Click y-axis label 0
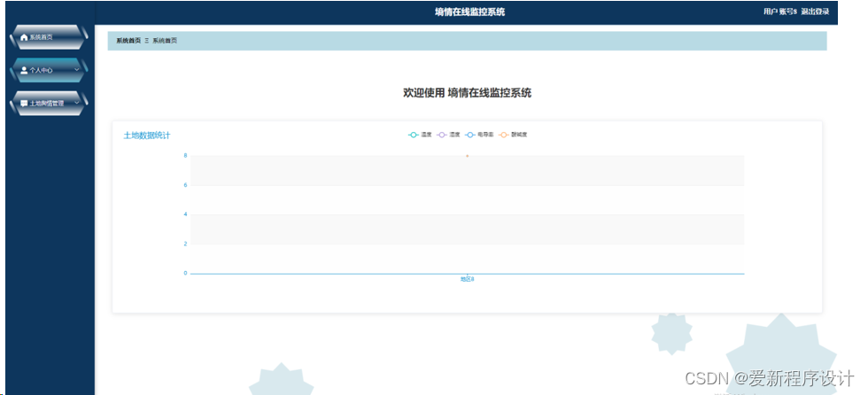 (x=185, y=273)
